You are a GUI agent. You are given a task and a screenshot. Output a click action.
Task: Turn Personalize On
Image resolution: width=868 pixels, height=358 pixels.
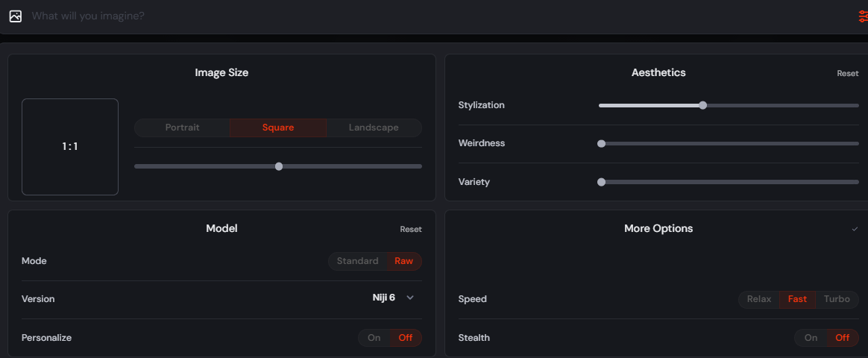(x=374, y=338)
